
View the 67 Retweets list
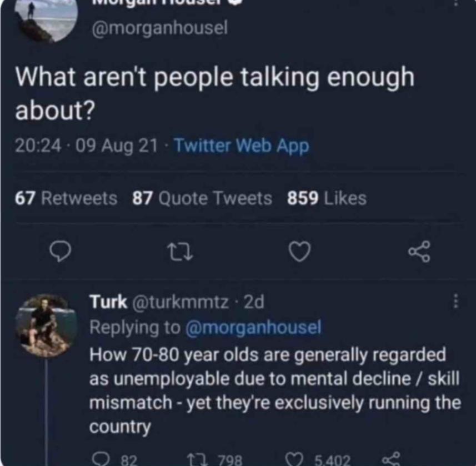(x=66, y=198)
